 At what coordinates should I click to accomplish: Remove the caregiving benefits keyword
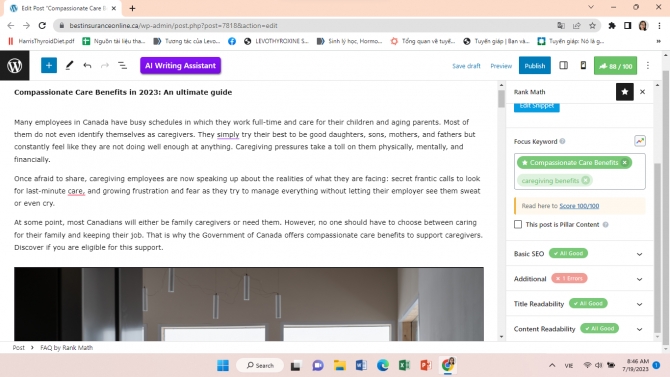point(586,180)
